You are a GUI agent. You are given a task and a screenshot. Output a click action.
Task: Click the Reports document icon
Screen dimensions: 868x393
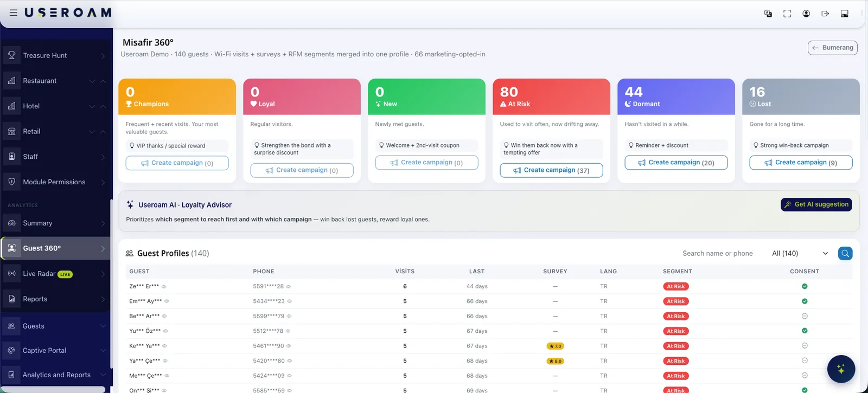[x=12, y=299]
